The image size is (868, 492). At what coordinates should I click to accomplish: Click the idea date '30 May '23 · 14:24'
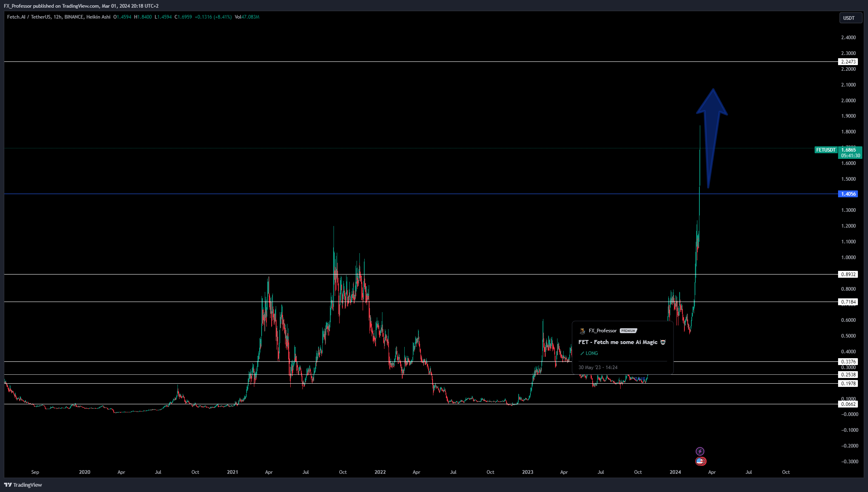[x=598, y=367]
